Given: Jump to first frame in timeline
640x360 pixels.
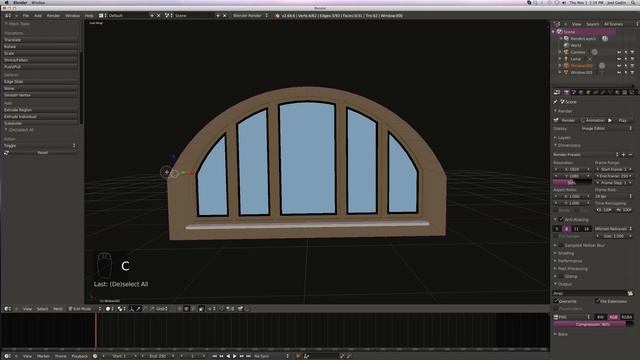Looking at the screenshot, I should coord(214,356).
